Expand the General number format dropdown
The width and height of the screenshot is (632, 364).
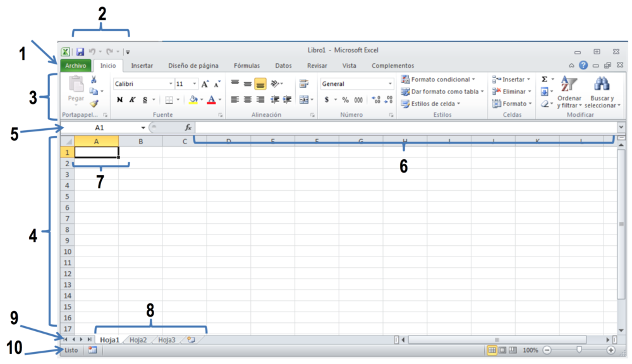[390, 84]
